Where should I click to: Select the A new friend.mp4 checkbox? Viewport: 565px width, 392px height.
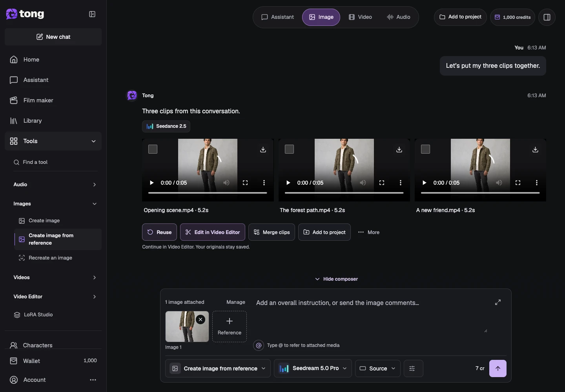(x=426, y=149)
